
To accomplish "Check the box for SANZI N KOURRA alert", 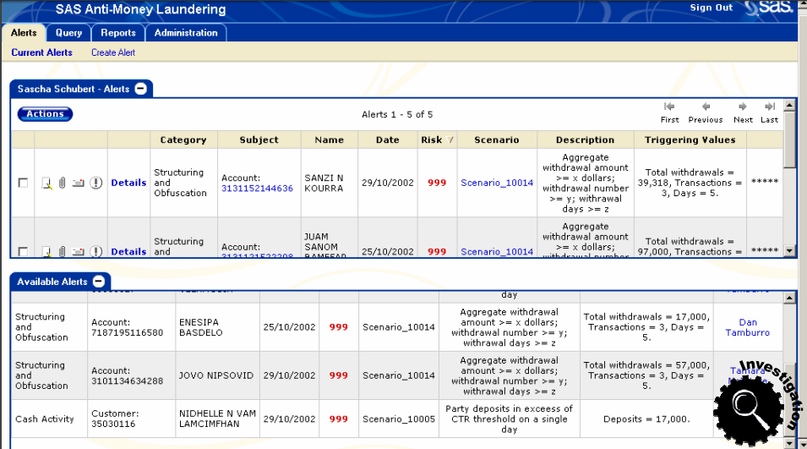I will [x=23, y=183].
